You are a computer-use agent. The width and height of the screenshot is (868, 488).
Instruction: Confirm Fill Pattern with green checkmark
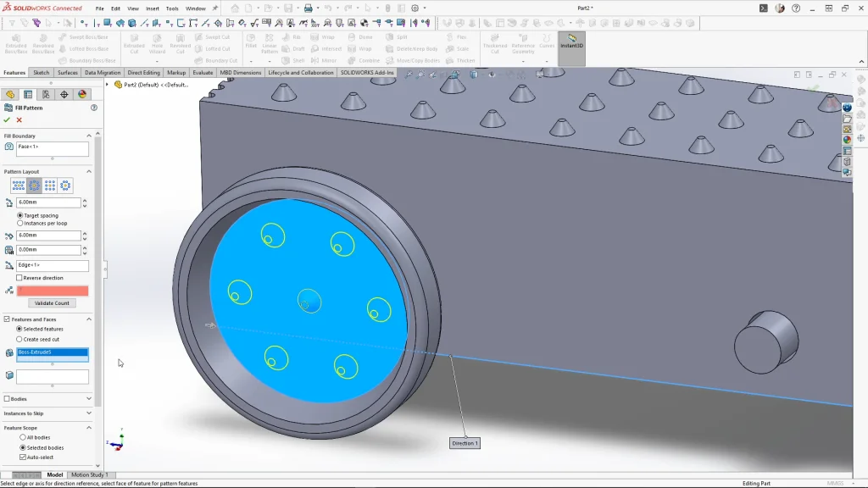point(7,119)
